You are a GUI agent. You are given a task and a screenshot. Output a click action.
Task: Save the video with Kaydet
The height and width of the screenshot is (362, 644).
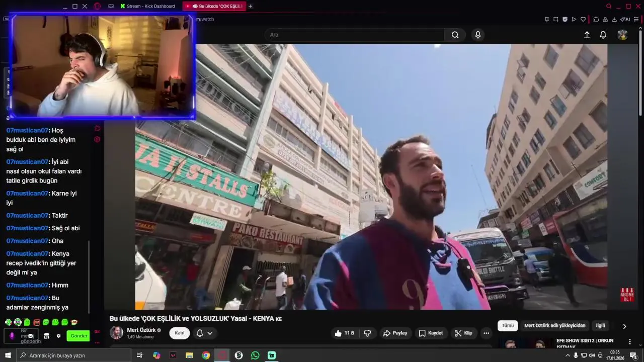click(x=431, y=333)
